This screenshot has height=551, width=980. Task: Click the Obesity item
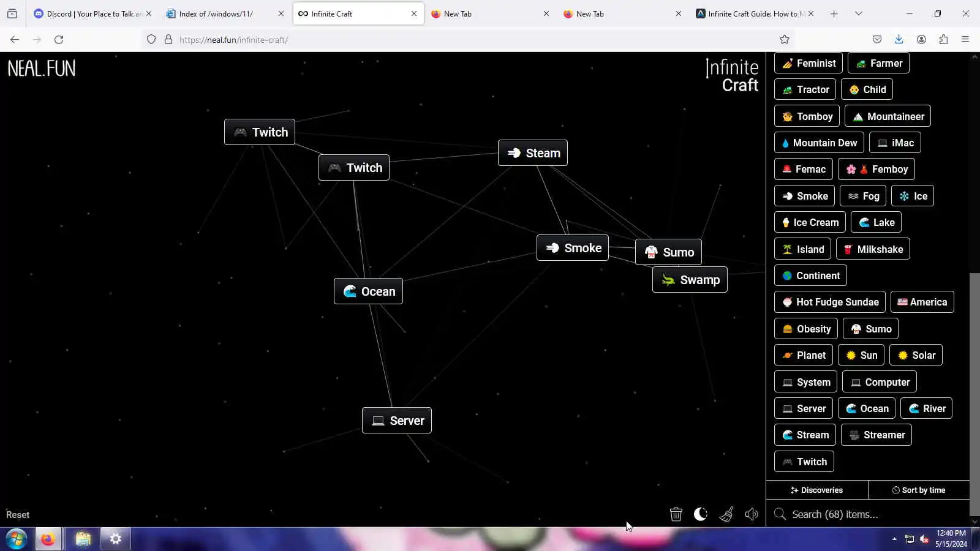[x=805, y=329]
